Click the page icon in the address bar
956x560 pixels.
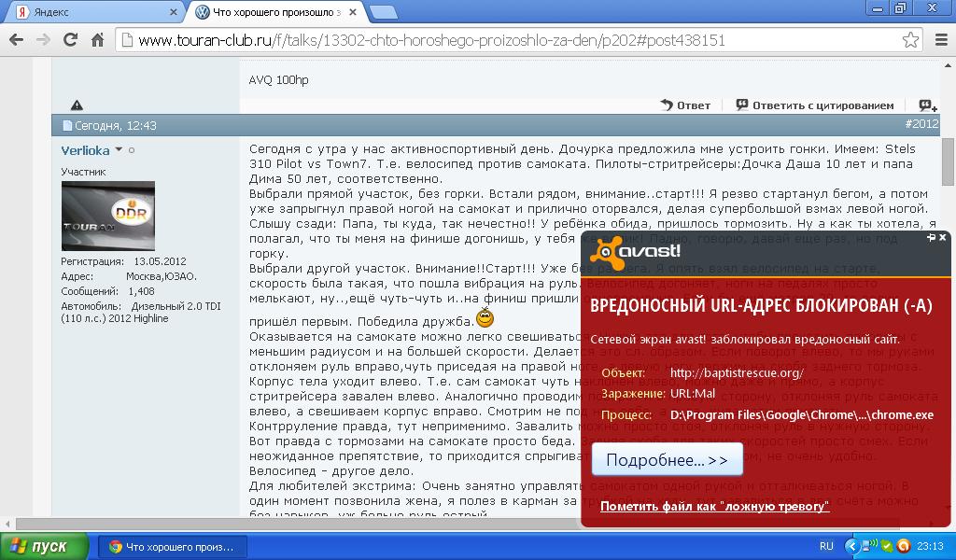[127, 40]
